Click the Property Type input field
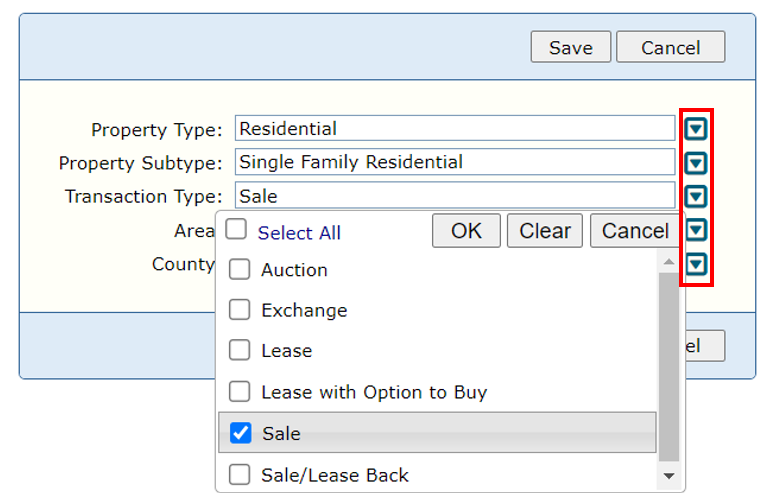The height and width of the screenshot is (493, 775). pyautogui.click(x=455, y=129)
